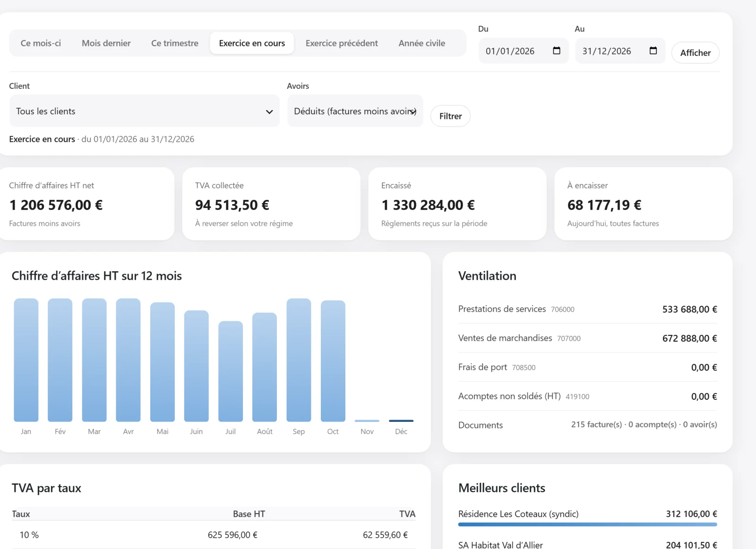Click the TVA collectée value 94 513,50 €
756x549 pixels.
(232, 205)
